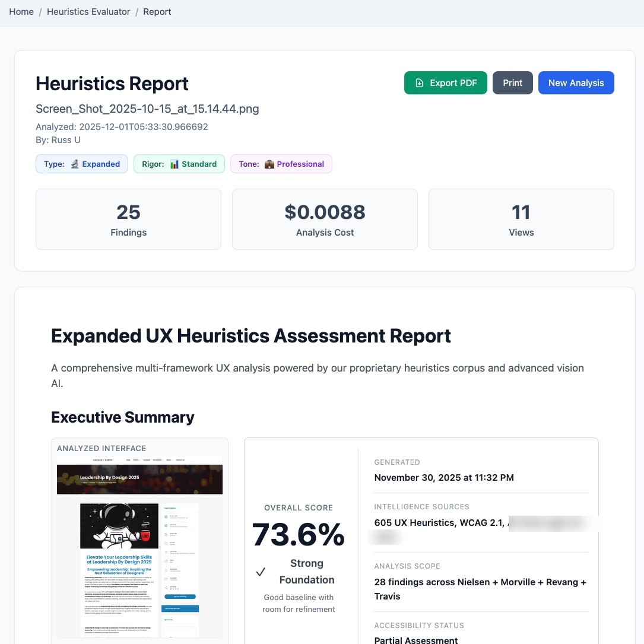Go to Heuristics Evaluator breadcrumb
The height and width of the screenshot is (644, 644).
pyautogui.click(x=88, y=11)
